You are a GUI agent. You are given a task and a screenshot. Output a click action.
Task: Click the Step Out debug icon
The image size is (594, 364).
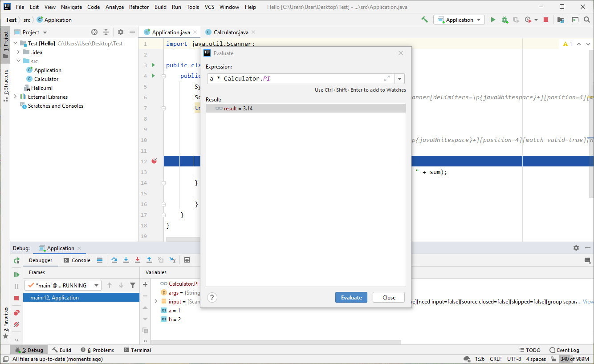pyautogui.click(x=149, y=260)
